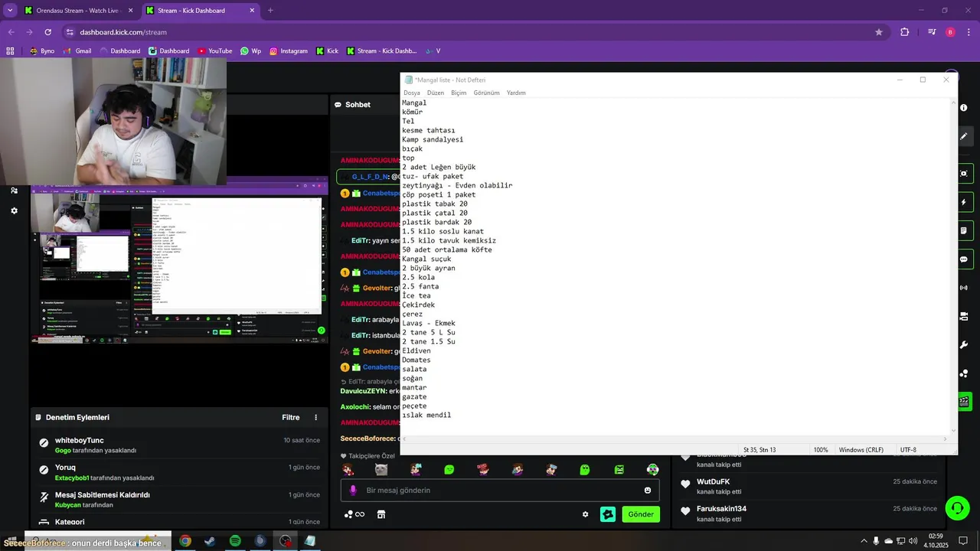Toggle the lightning bolt activity panel icon
This screenshot has width=980, height=551.
tap(964, 202)
